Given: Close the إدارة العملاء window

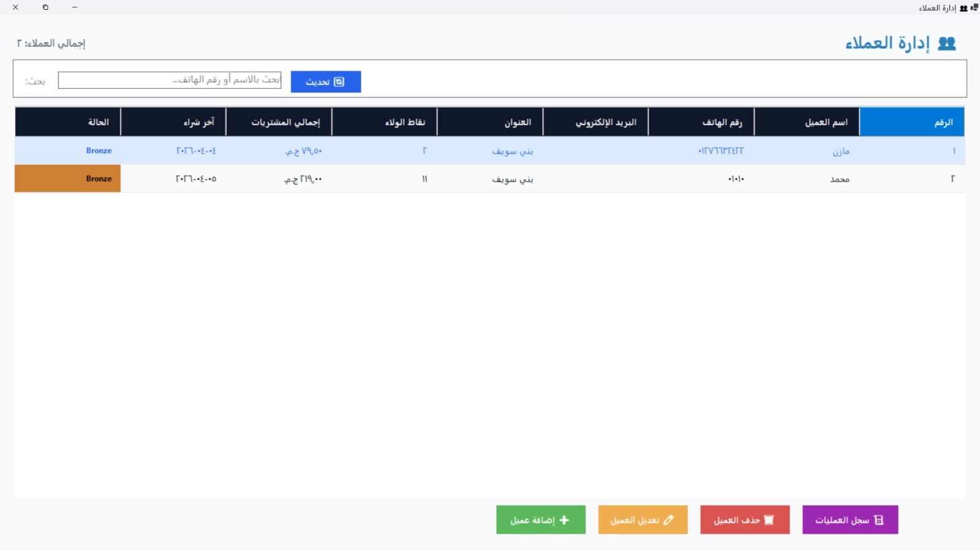Looking at the screenshot, I should pos(15,7).
